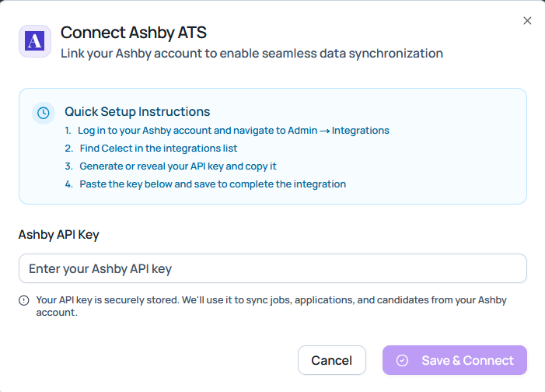Select step 2 "Find Celect in the integrations list"

pyautogui.click(x=158, y=148)
